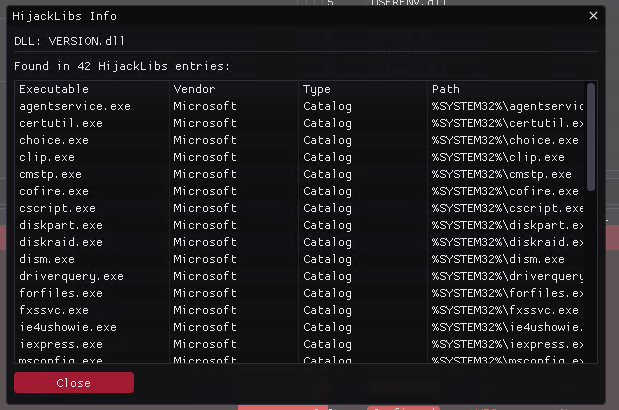Click the Microsoft vendor cell for certutil.exe
This screenshot has width=619, height=410.
click(x=205, y=123)
